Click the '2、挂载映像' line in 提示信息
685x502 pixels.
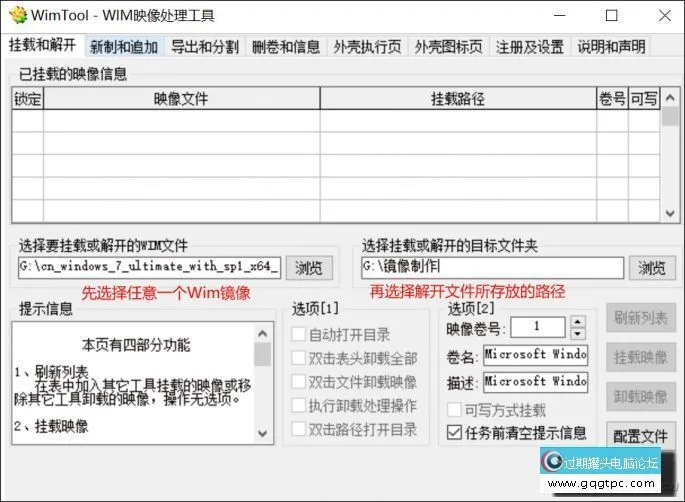51,426
